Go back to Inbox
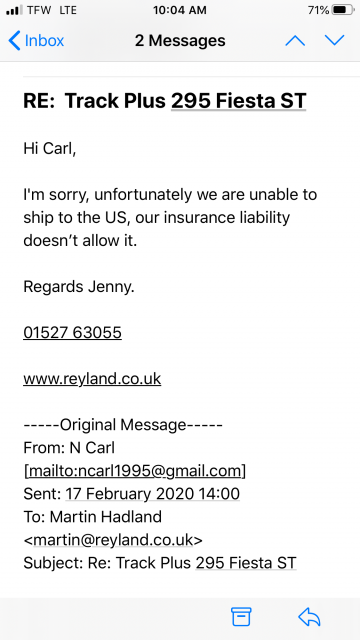 [x=36, y=41]
